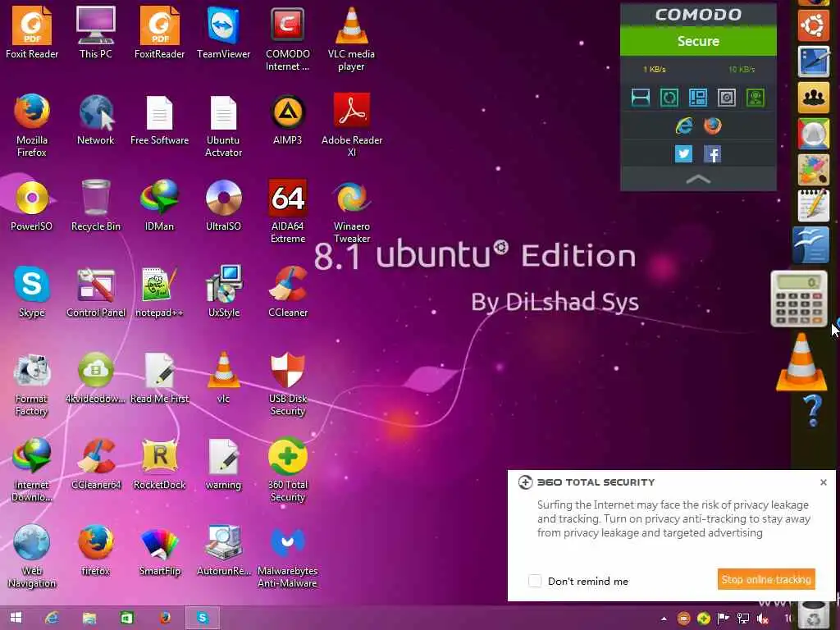Launch 4kvideodownloader shortcut
The image size is (840, 630).
pos(95,377)
